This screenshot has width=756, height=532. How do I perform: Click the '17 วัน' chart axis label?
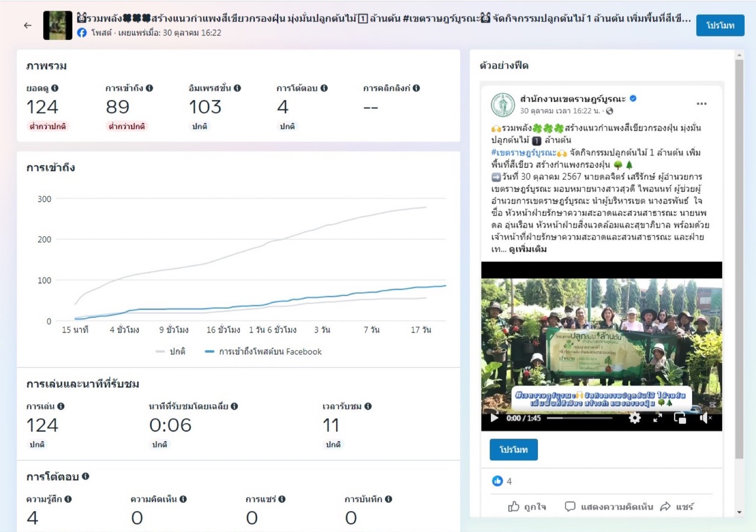point(421,330)
